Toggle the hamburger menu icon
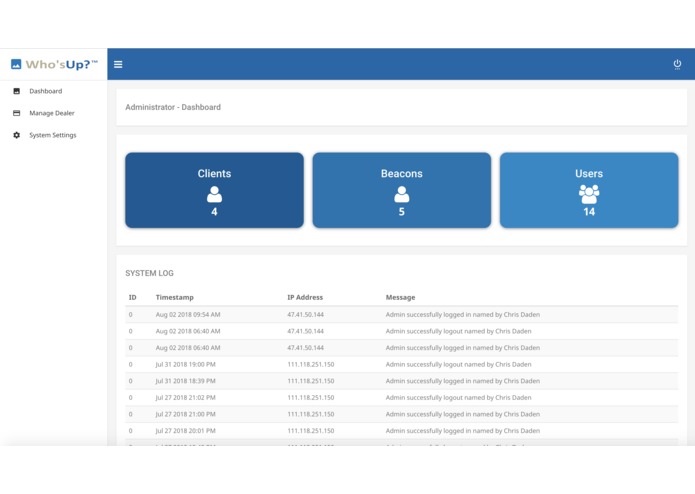Screen dimensions: 695x494 pyautogui.click(x=118, y=64)
